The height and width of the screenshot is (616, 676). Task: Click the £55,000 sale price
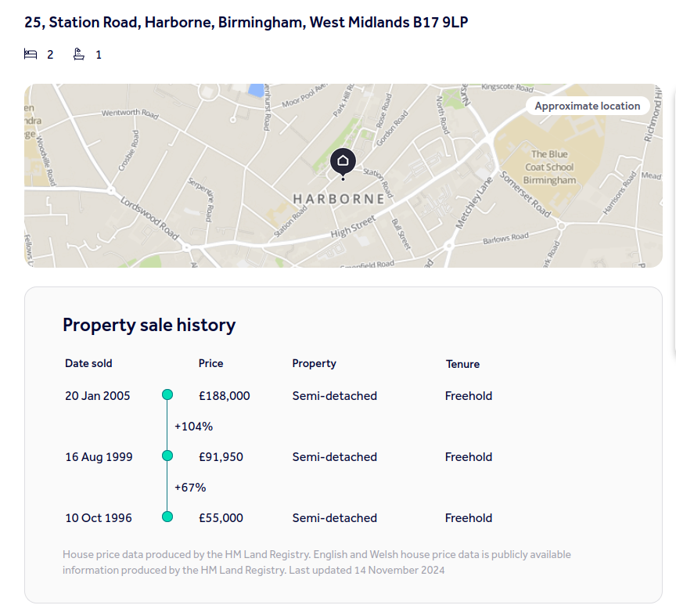pos(221,518)
